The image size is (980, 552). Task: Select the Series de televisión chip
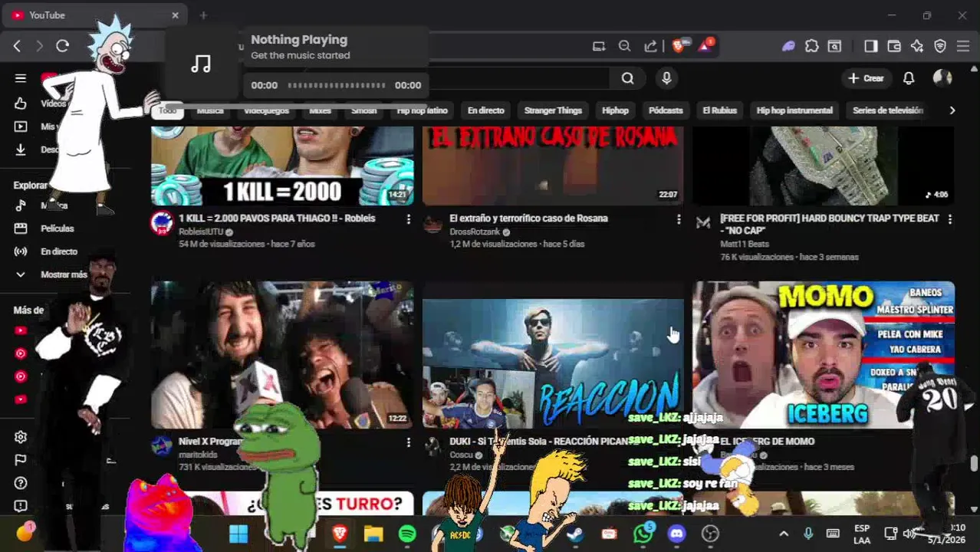[x=888, y=110]
